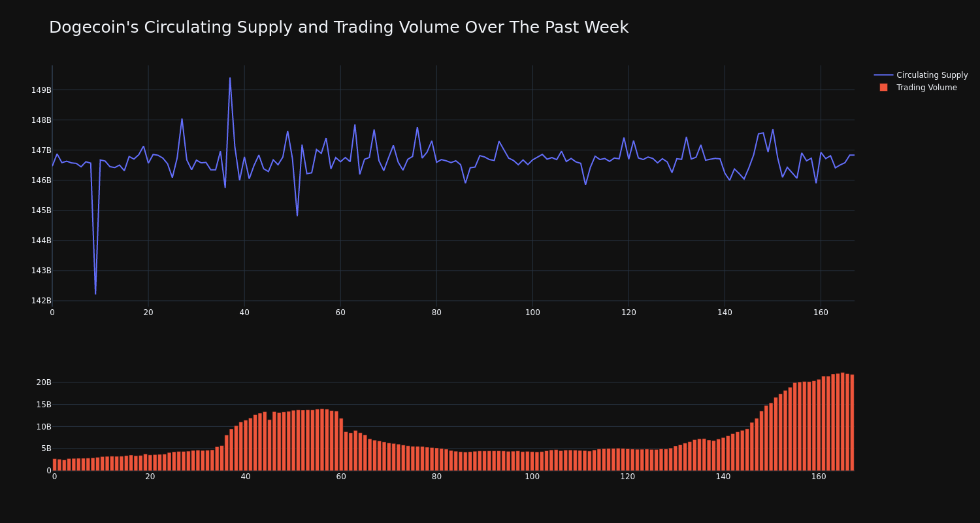Click the supply line's lowest dip near 142B

95,294
